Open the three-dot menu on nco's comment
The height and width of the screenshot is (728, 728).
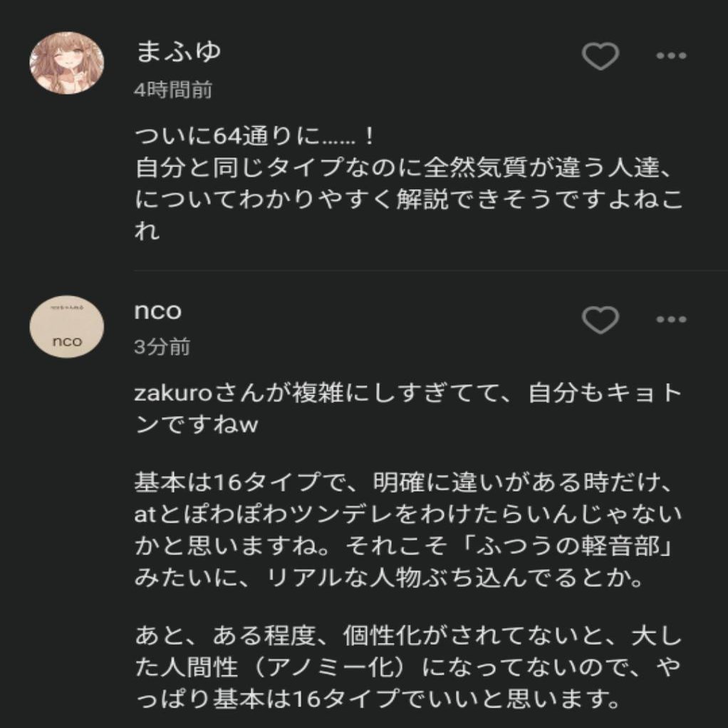coord(670,321)
